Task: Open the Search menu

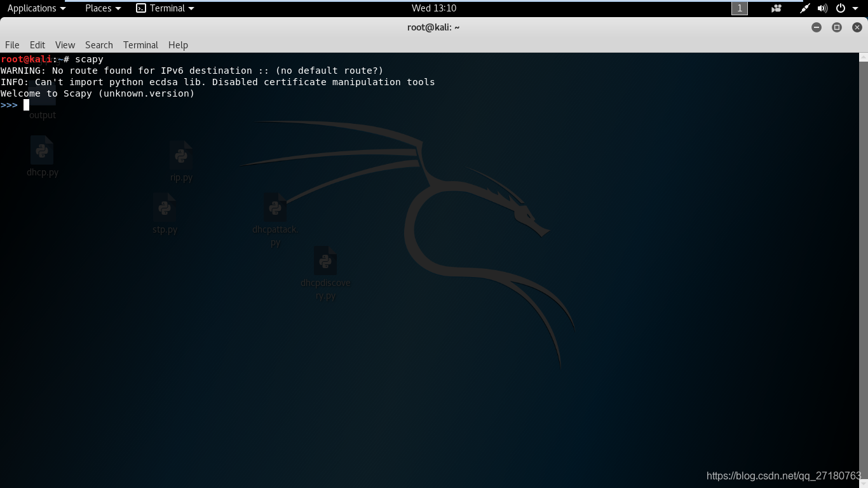Action: pos(99,45)
